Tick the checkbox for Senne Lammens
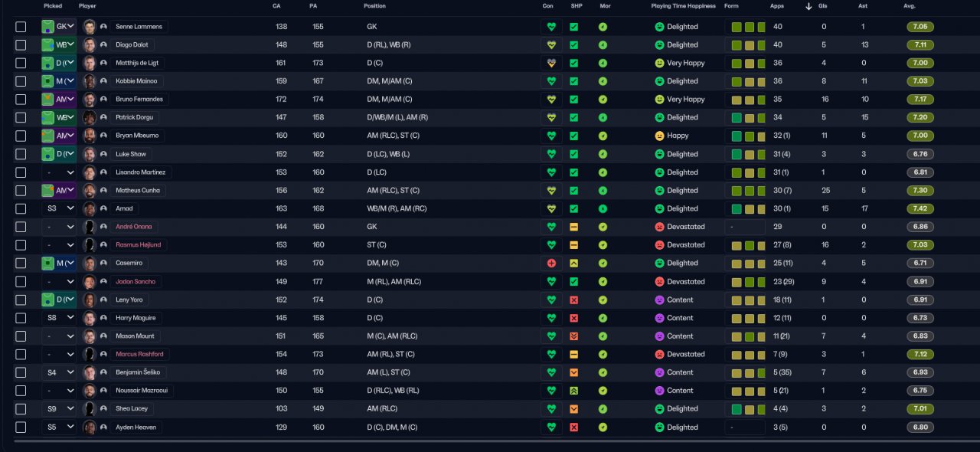The width and height of the screenshot is (980, 452). [x=21, y=26]
